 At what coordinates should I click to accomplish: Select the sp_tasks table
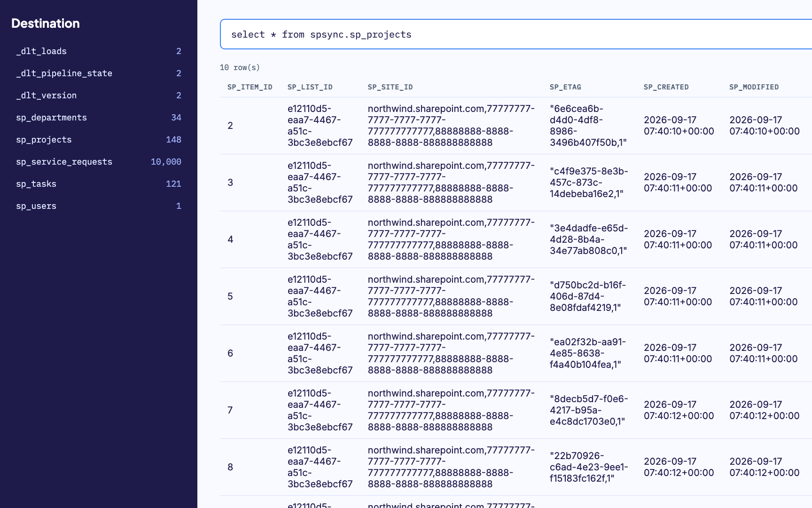pyautogui.click(x=99, y=184)
